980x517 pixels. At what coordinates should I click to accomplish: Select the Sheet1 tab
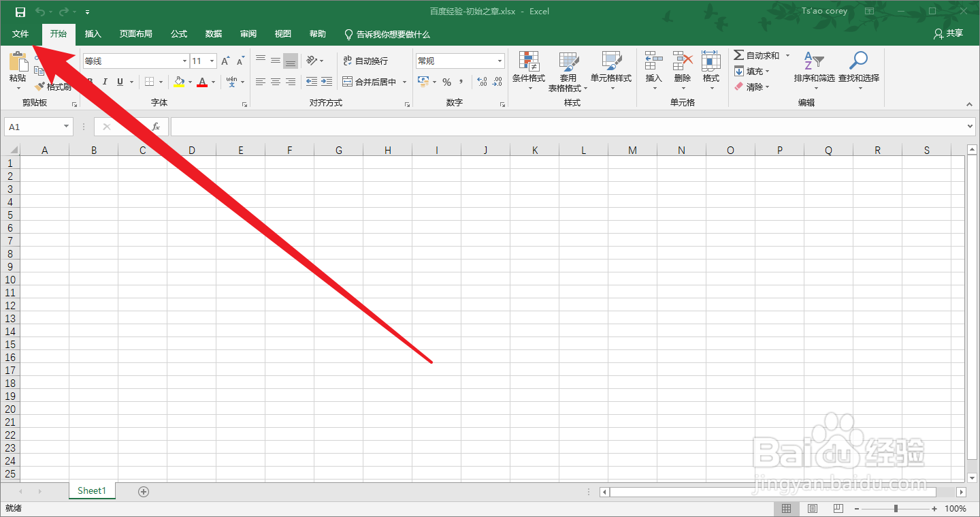[92, 490]
